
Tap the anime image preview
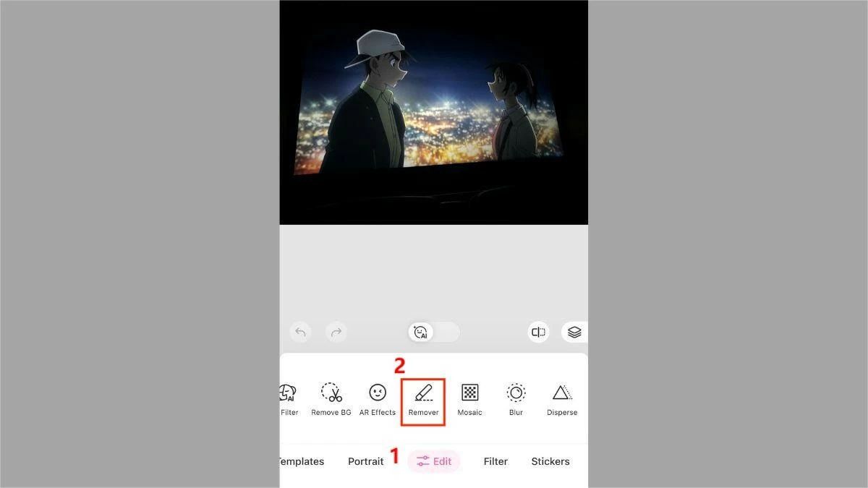433,112
